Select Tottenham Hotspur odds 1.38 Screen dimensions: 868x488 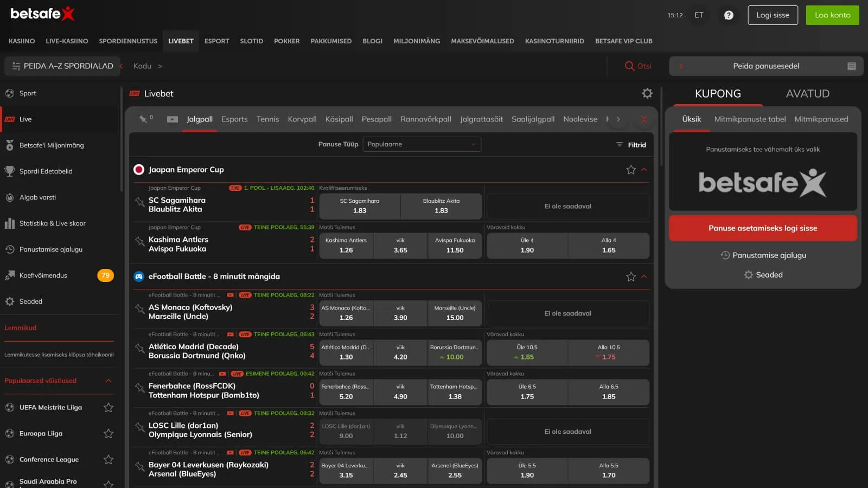pyautogui.click(x=455, y=392)
